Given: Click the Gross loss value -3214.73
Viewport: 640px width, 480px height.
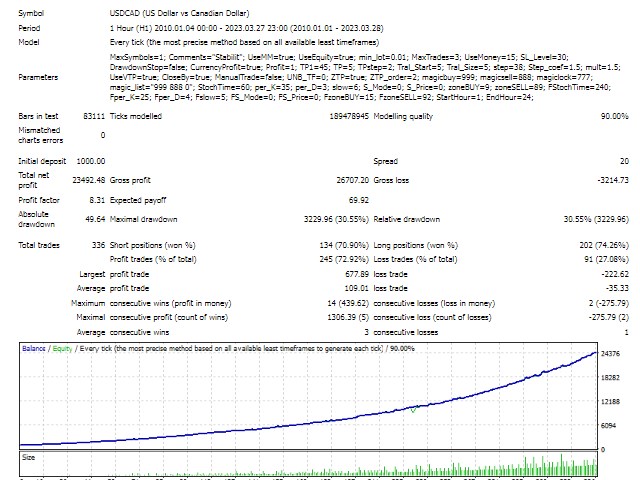Looking at the screenshot, I should [613, 180].
